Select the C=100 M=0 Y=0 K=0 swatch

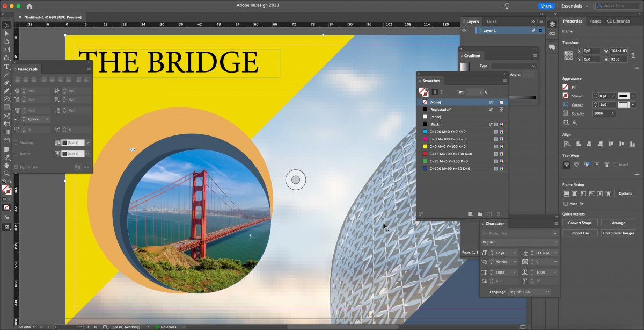[463, 132]
